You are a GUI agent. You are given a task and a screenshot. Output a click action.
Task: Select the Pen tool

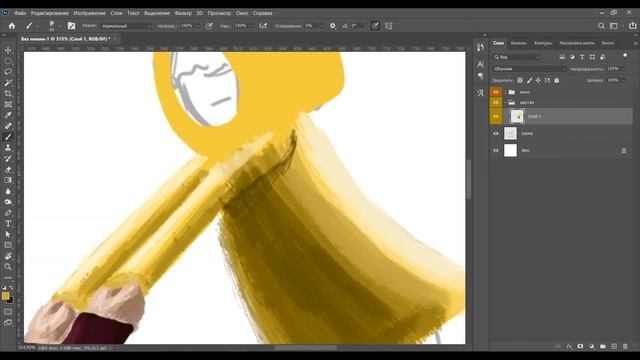8,213
